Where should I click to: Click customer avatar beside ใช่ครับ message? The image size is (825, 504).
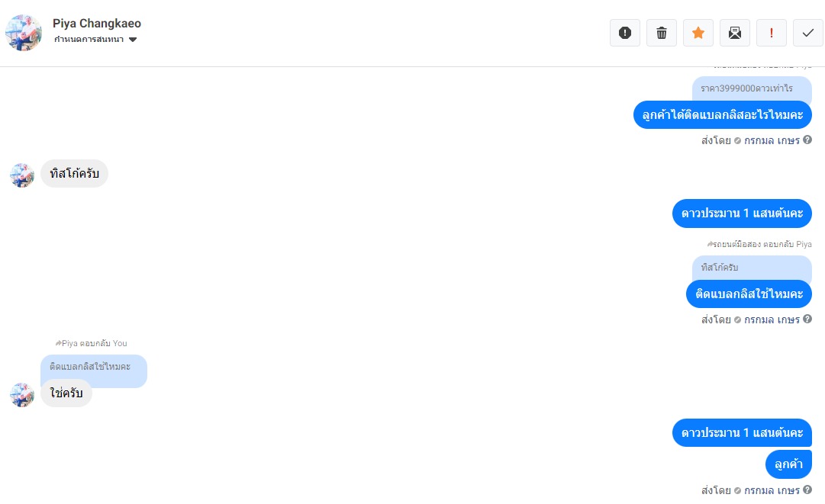click(22, 394)
